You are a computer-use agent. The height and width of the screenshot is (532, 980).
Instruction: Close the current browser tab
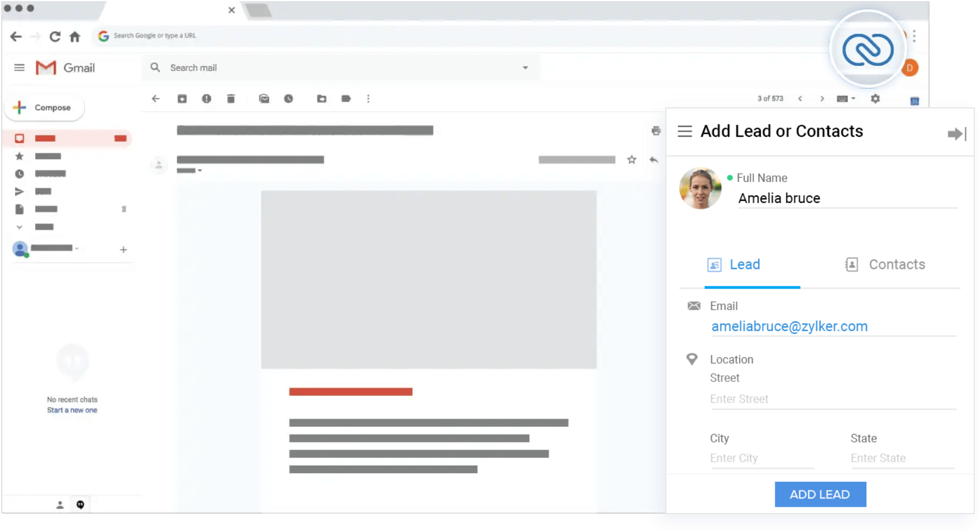(x=232, y=10)
